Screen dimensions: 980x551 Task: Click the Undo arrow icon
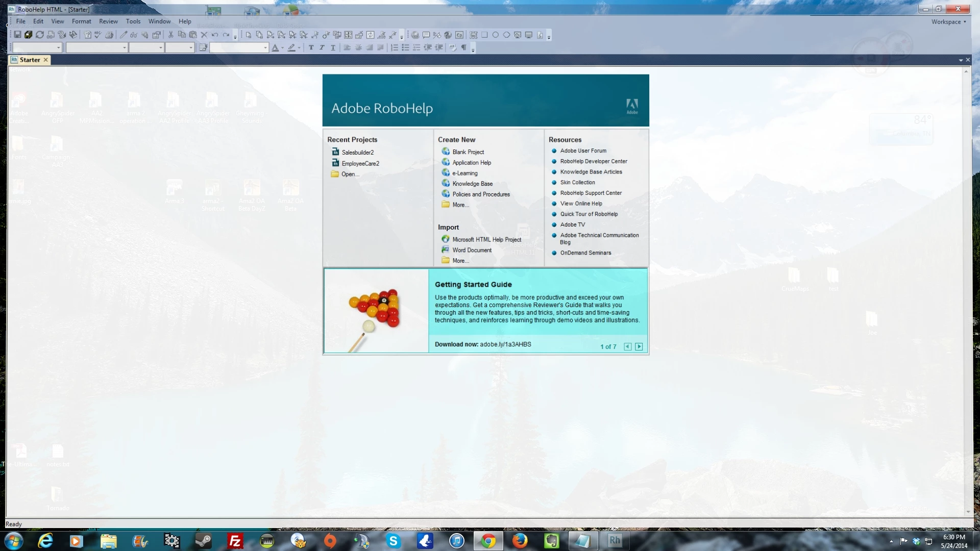tap(215, 35)
